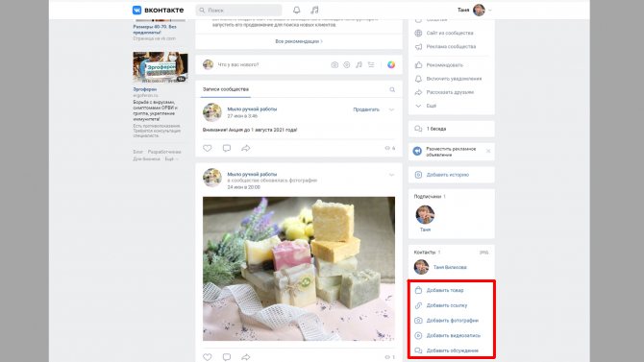Open options chevron on the 27 июн post

391,109
